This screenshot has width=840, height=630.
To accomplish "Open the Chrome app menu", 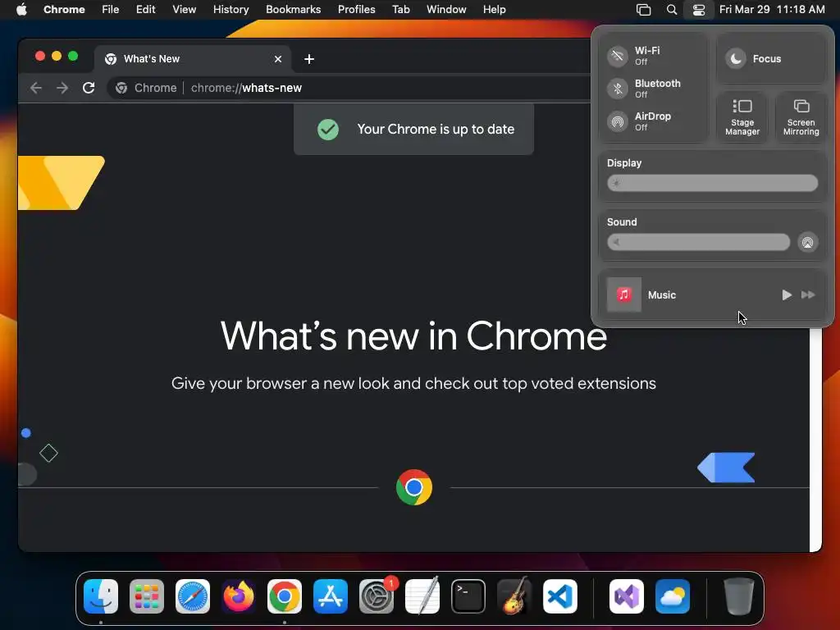I will click(64, 10).
